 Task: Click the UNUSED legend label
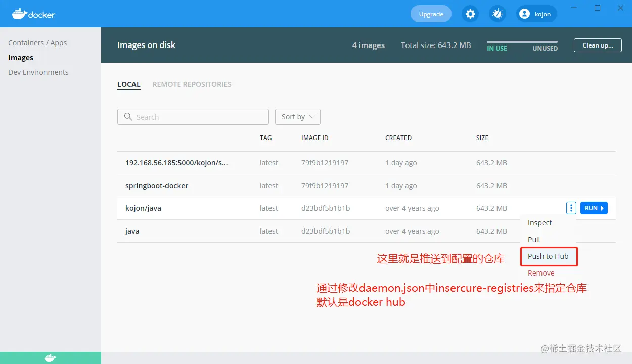click(545, 49)
